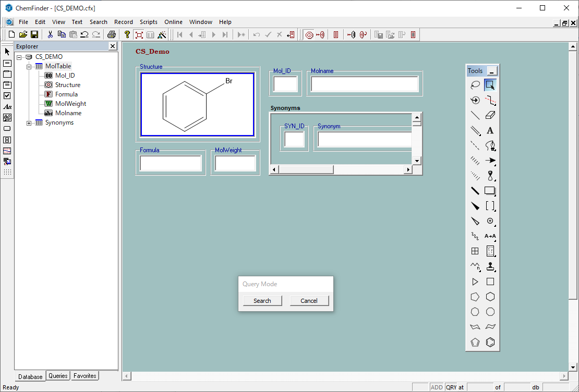Select the Chemical Symbols tool
The width and height of the screenshot is (579, 392).
click(490, 221)
